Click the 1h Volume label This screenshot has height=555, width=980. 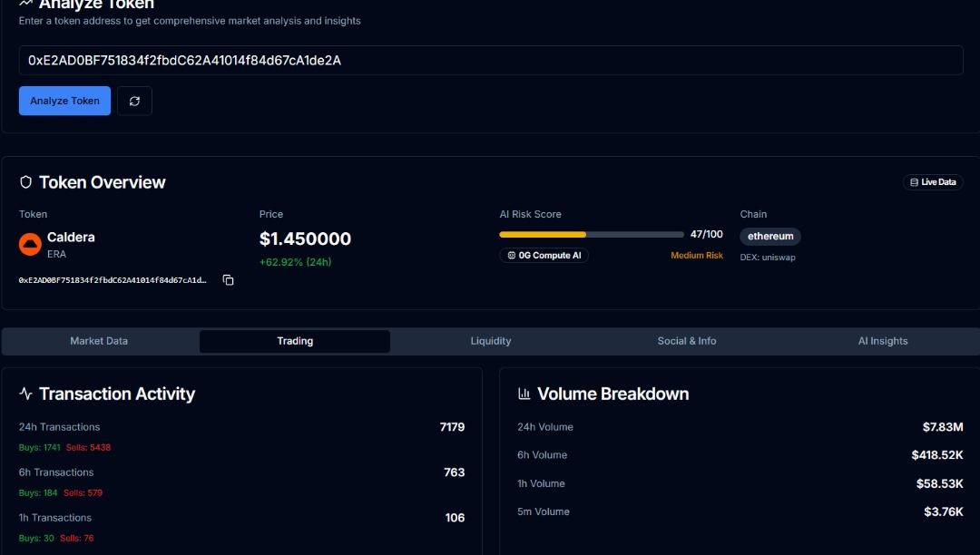[541, 484]
